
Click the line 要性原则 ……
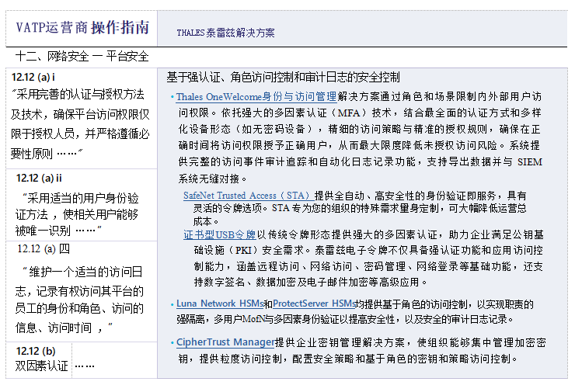[x=46, y=154]
